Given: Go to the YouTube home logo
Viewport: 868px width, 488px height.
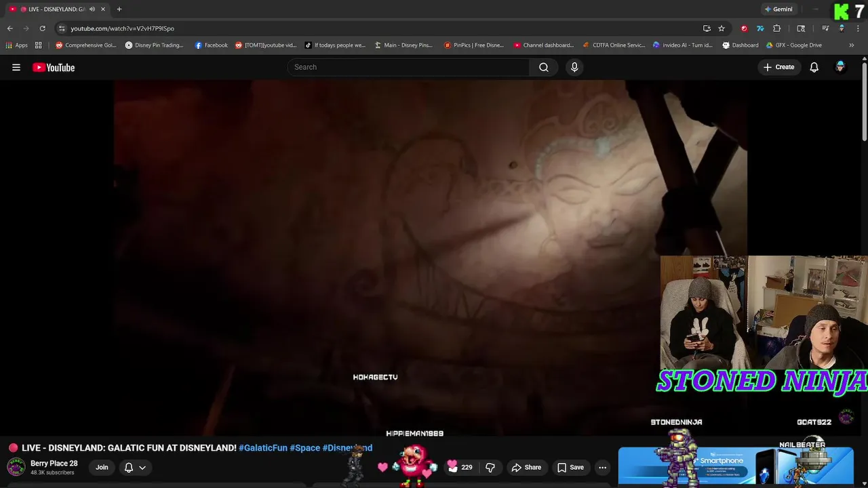Looking at the screenshot, I should tap(54, 67).
